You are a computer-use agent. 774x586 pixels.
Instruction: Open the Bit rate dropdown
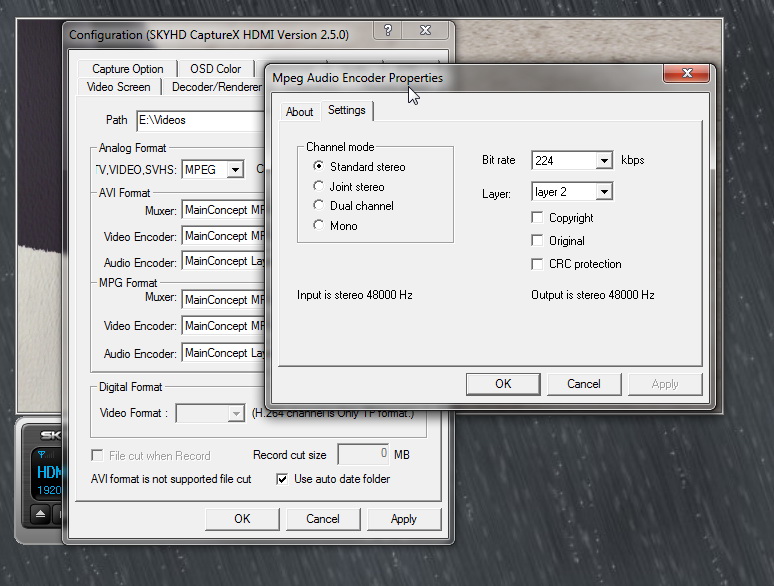603,161
